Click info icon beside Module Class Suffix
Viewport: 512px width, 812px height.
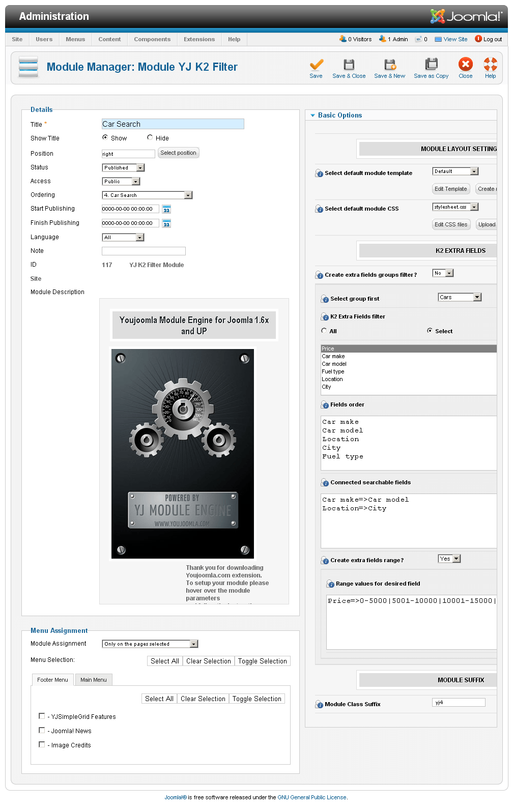pyautogui.click(x=319, y=705)
